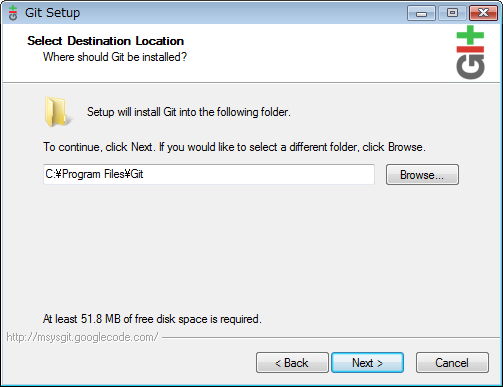Cancel the Git installation
This screenshot has height=387, width=503.
[452, 363]
